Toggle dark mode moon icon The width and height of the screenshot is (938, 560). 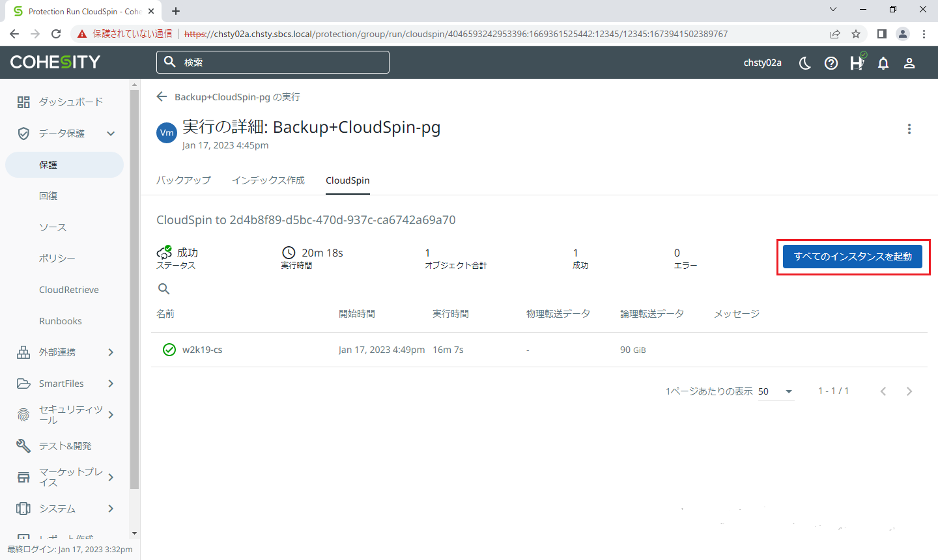click(x=805, y=63)
